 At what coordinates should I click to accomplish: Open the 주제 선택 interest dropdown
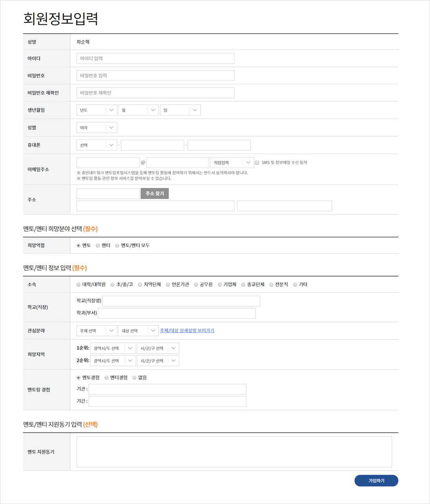[97, 331]
